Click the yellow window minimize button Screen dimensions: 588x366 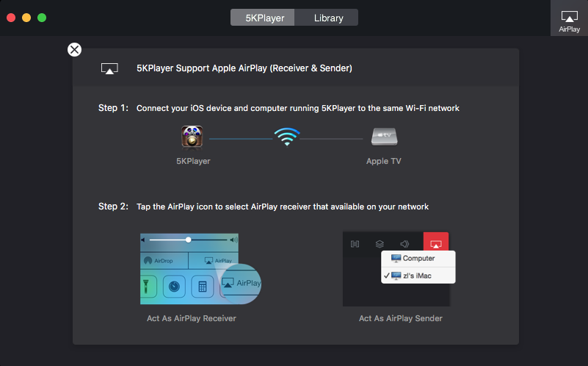pos(26,18)
